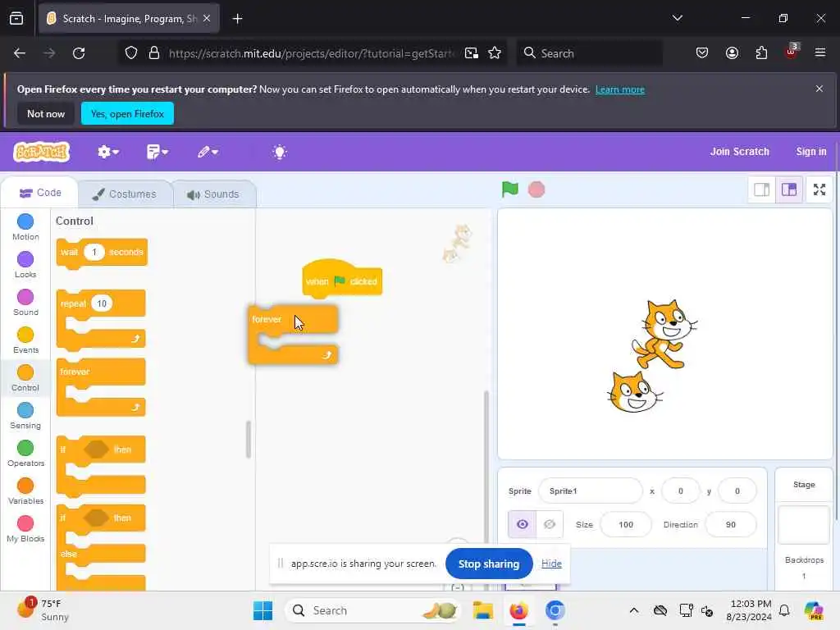Viewport: 840px width, 630px height.
Task: Switch to large stage layout
Action: (x=788, y=189)
